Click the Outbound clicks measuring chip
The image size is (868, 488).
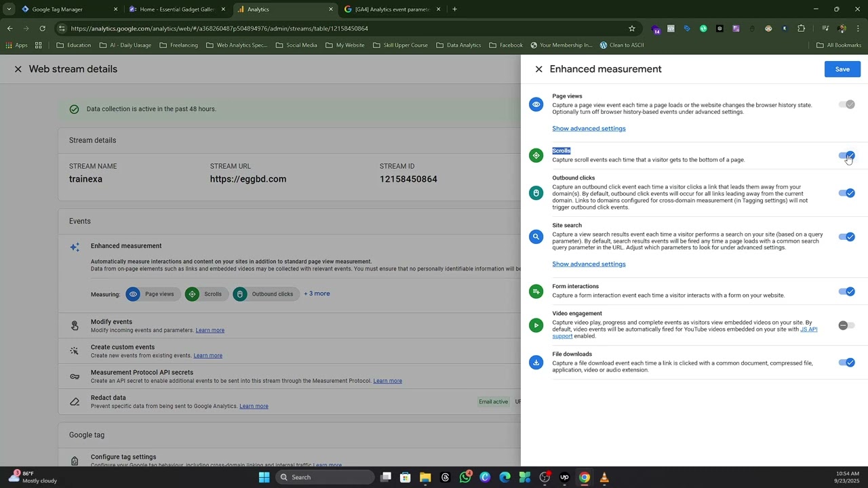click(265, 294)
